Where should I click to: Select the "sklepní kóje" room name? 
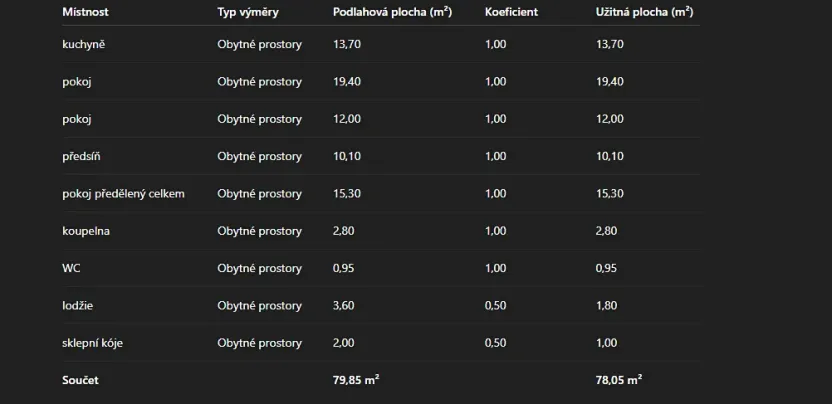[93, 343]
